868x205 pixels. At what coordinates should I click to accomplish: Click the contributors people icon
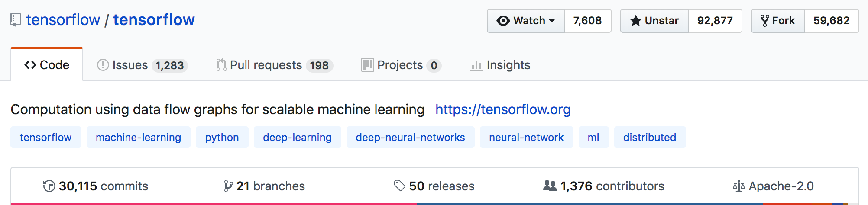[550, 186]
